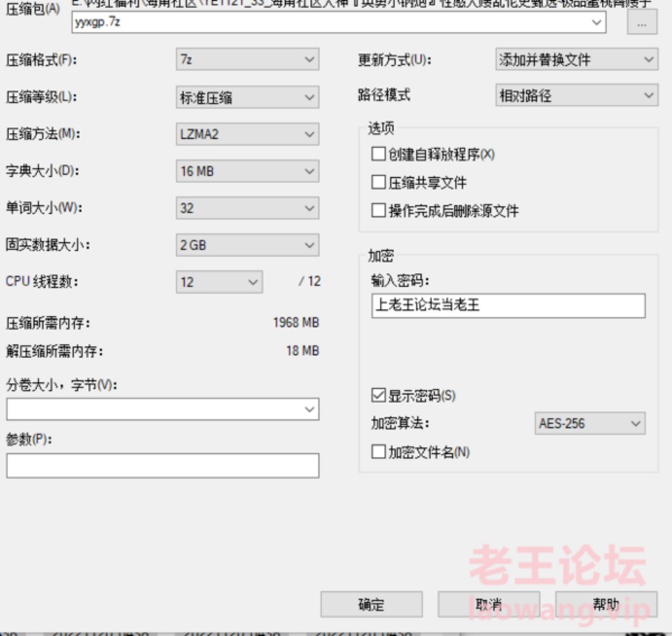Click the password input field
This screenshot has height=636, width=672.
pyautogui.click(x=508, y=306)
